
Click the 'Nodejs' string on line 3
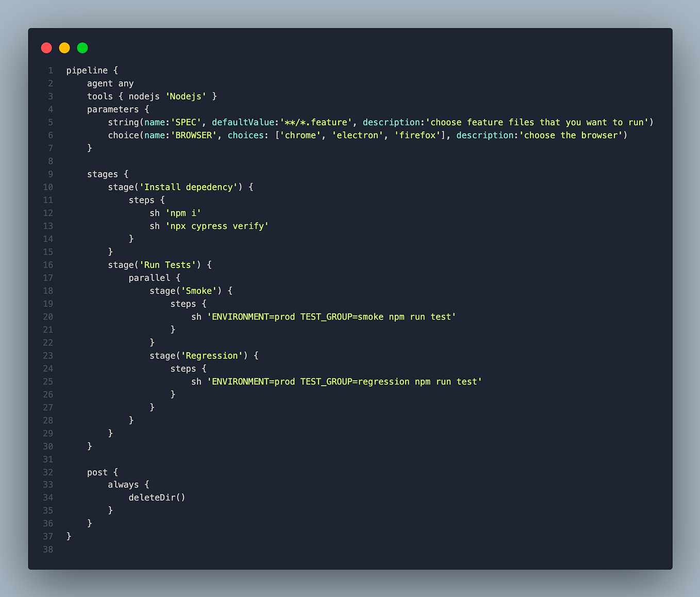[186, 96]
